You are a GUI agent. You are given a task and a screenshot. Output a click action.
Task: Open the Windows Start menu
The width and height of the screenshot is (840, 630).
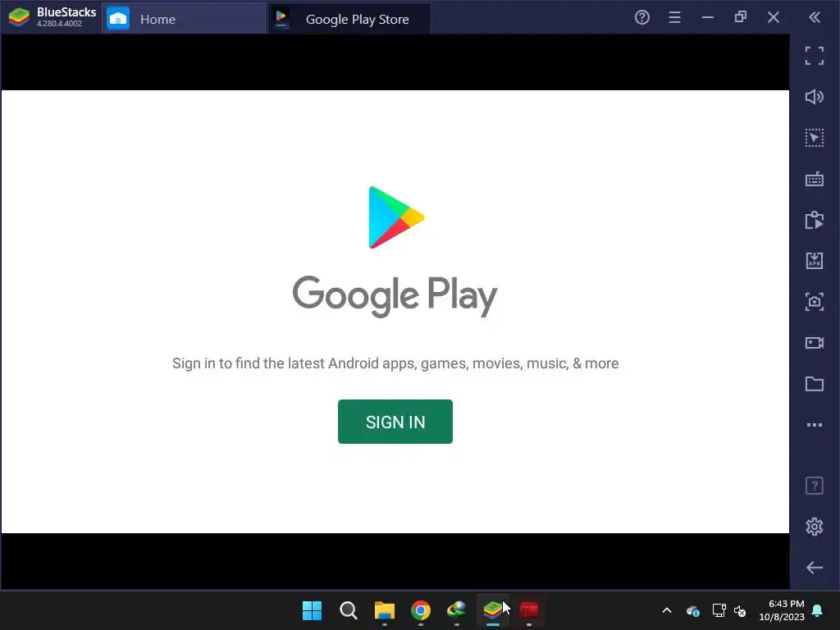(x=312, y=610)
